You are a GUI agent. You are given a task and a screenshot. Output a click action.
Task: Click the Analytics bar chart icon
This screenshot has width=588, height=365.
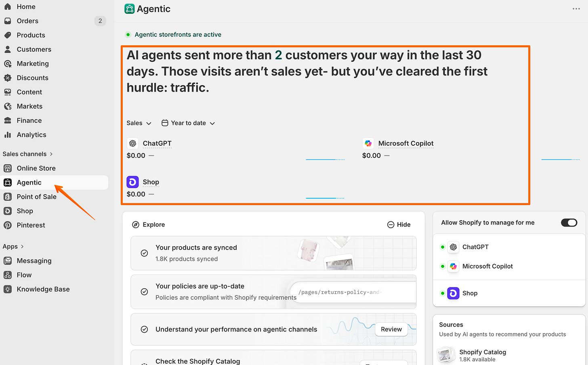point(8,135)
